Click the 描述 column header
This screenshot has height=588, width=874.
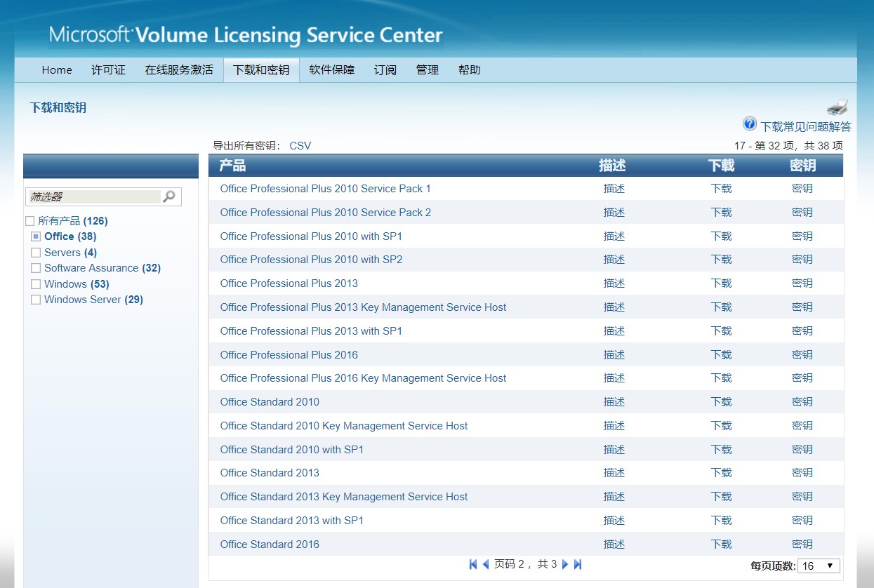[x=612, y=166]
